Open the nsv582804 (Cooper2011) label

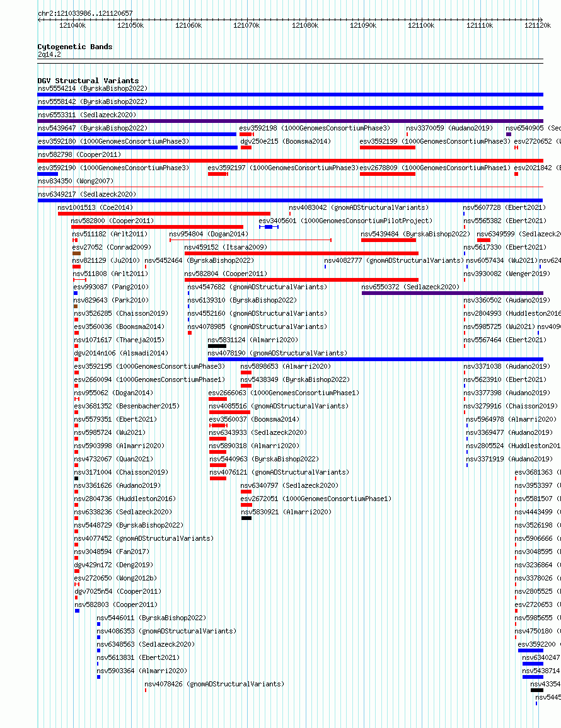click(x=226, y=274)
